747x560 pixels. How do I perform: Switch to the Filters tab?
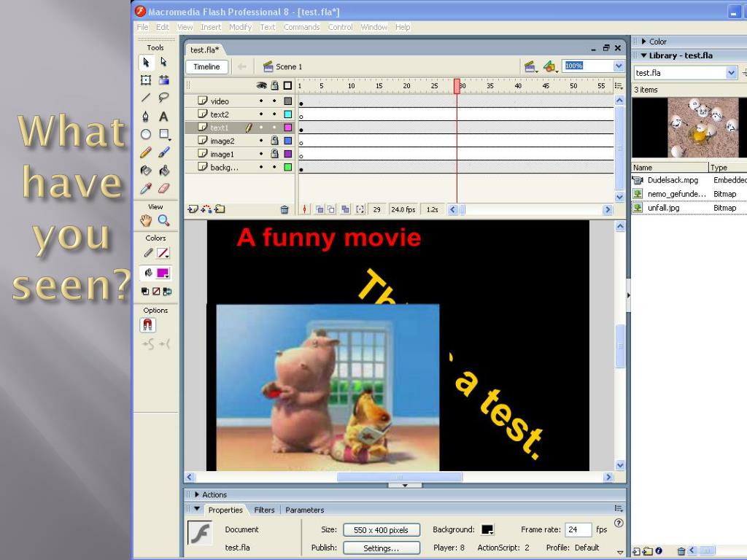coord(264,510)
